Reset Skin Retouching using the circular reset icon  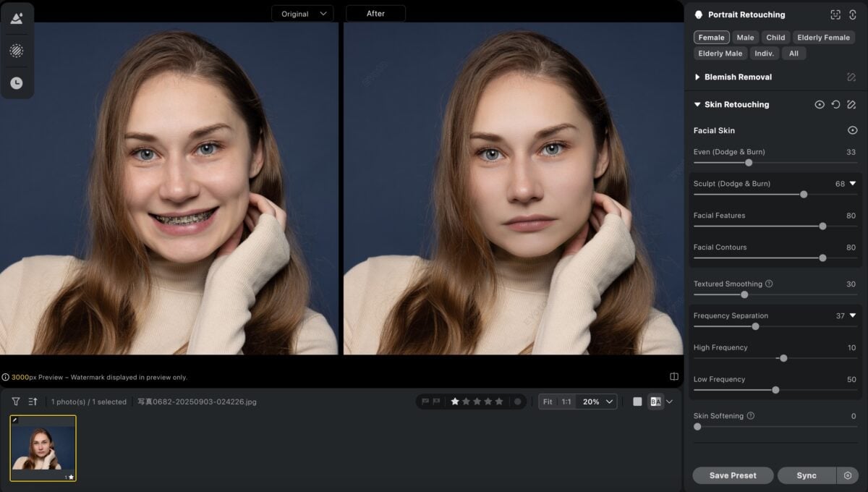(x=835, y=104)
